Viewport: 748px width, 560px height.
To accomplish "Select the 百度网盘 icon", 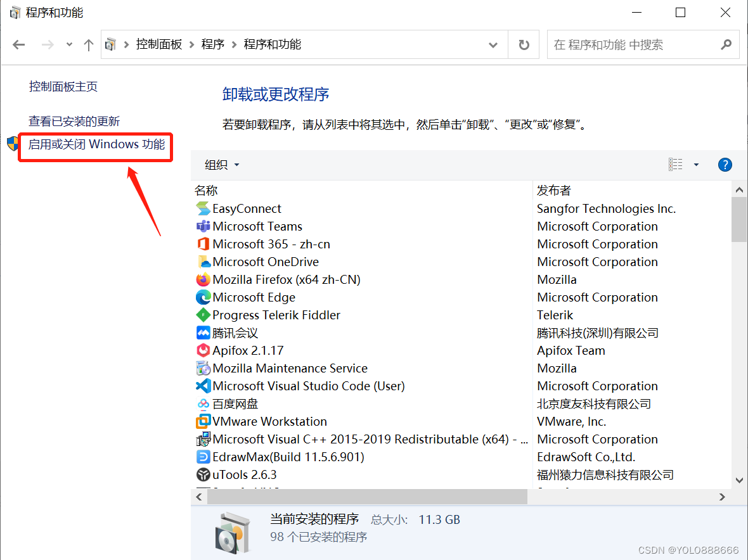I will [203, 404].
